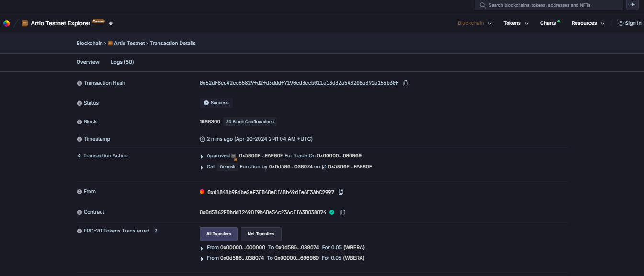The image size is (644, 276).
Task: Switch to the Logs (50) tab
Action: (122, 62)
